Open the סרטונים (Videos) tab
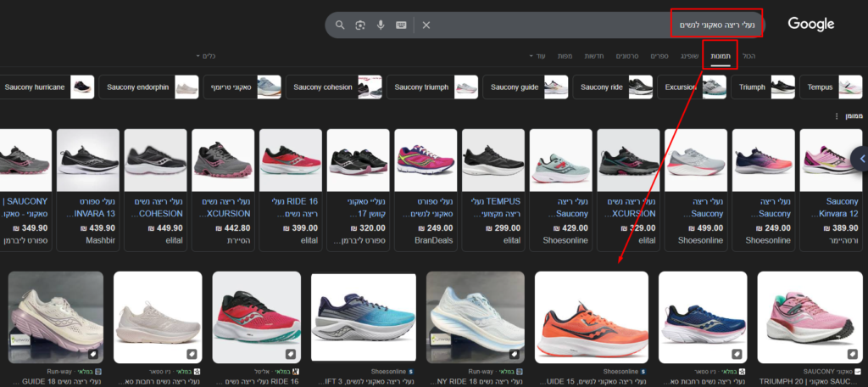This screenshot has height=387, width=868. pos(626,56)
